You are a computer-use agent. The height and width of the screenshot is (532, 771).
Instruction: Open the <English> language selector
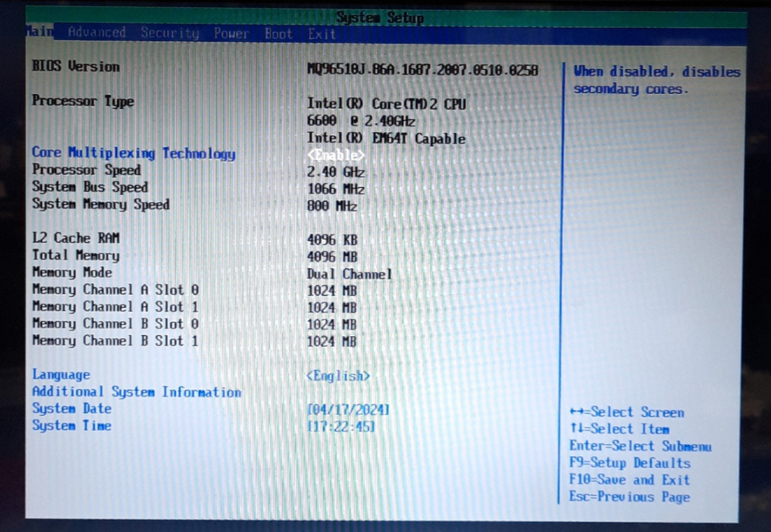pos(338,376)
